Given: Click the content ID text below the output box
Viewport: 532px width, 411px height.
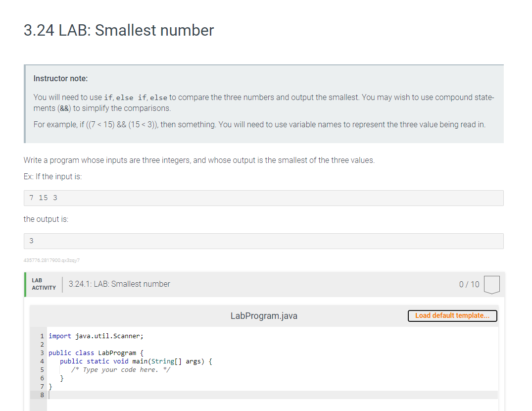Looking at the screenshot, I should tap(52, 260).
